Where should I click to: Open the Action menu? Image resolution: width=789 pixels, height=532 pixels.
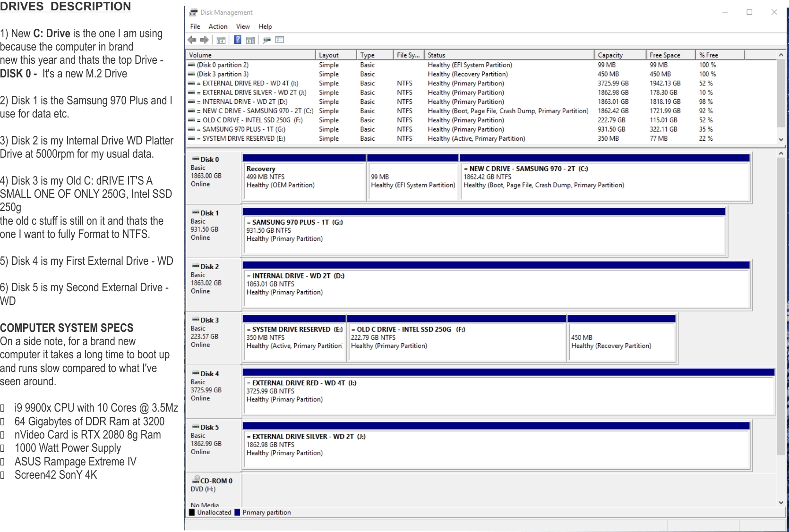(x=218, y=26)
